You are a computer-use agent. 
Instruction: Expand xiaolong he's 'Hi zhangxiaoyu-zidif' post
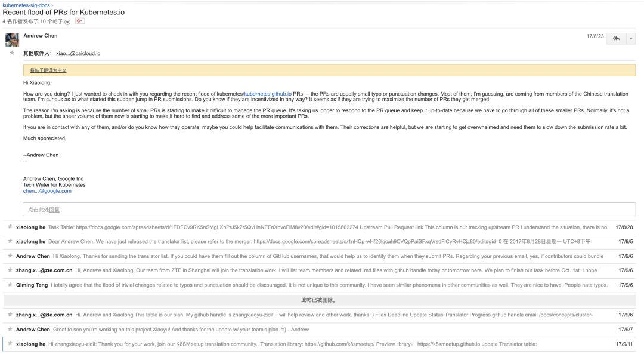(320, 344)
